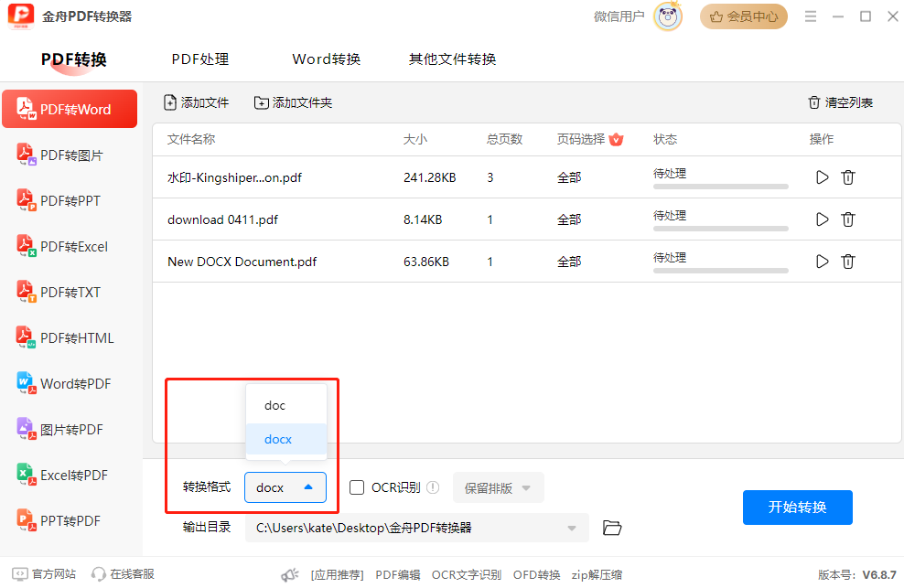This screenshot has width=904, height=588.
Task: Open 在线客服 link
Action: [123, 574]
